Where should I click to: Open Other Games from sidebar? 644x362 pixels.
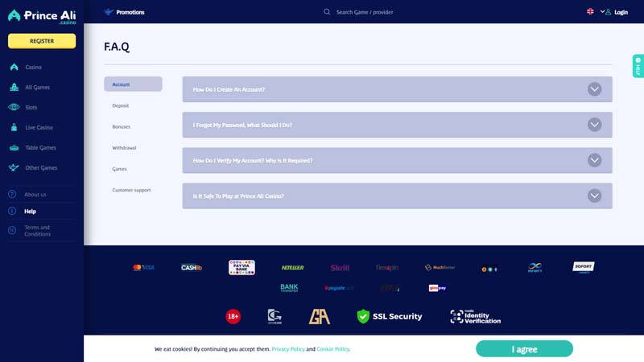tap(14, 168)
